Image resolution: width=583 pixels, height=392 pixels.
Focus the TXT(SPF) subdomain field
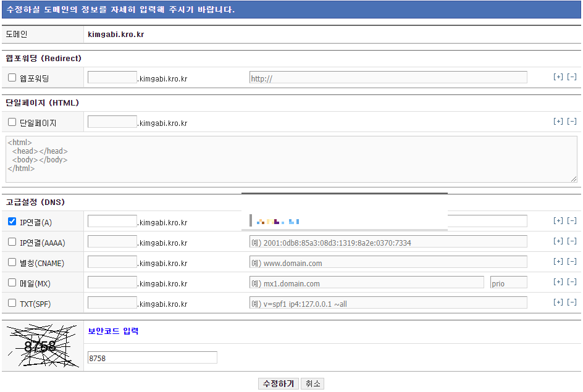pos(112,303)
